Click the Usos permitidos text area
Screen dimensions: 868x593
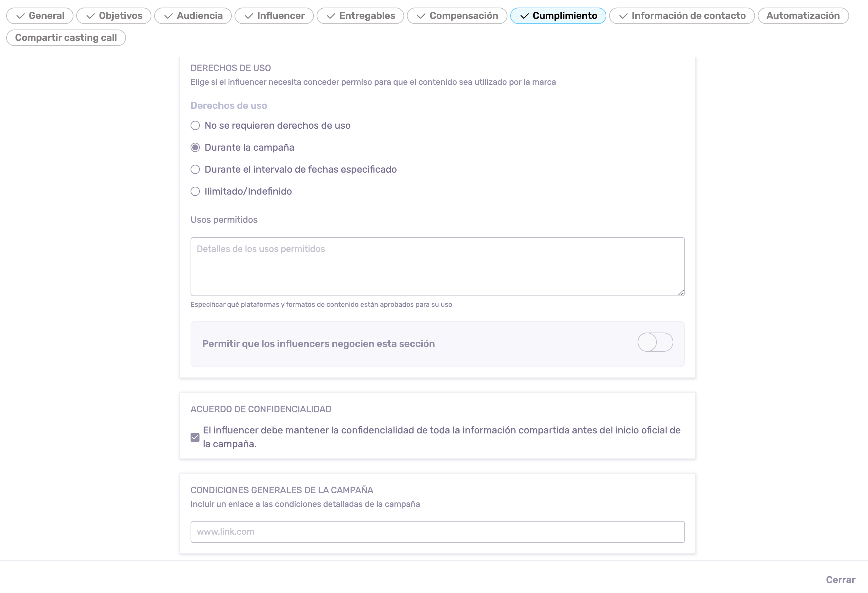click(x=437, y=266)
